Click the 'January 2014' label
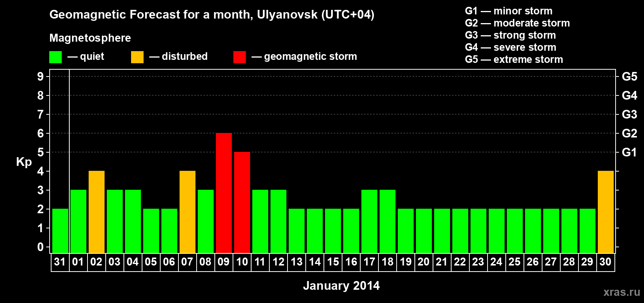Image resolution: width=644 pixels, height=303 pixels. coord(341,286)
